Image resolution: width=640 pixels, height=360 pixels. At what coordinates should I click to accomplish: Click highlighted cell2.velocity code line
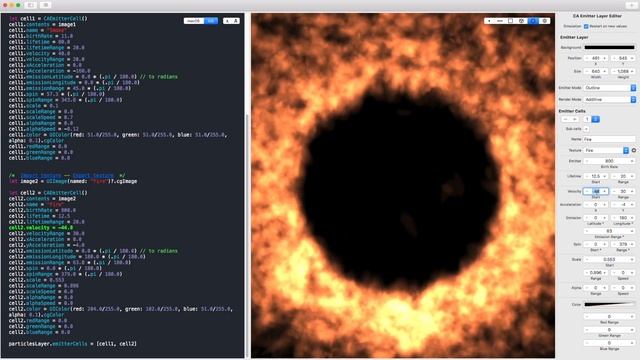[41, 228]
